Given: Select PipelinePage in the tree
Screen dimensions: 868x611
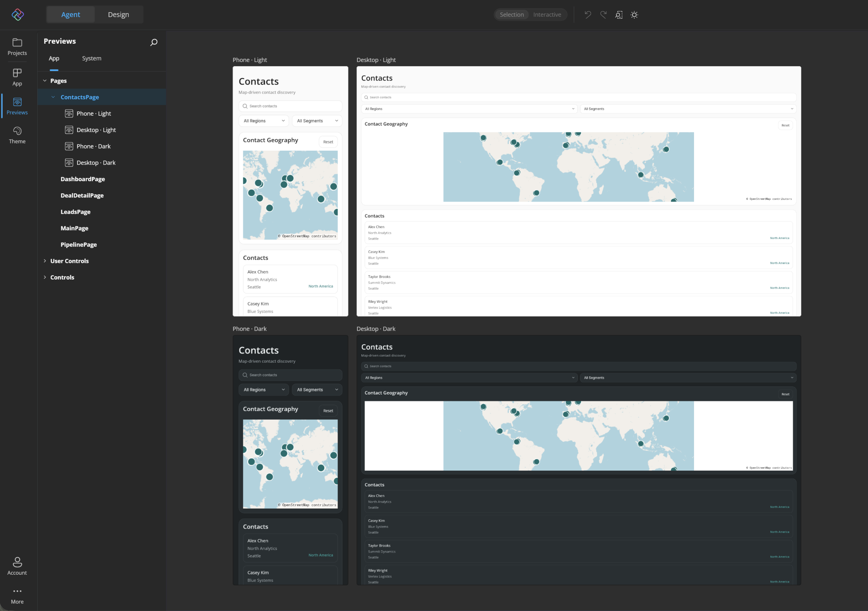Looking at the screenshot, I should pos(79,245).
